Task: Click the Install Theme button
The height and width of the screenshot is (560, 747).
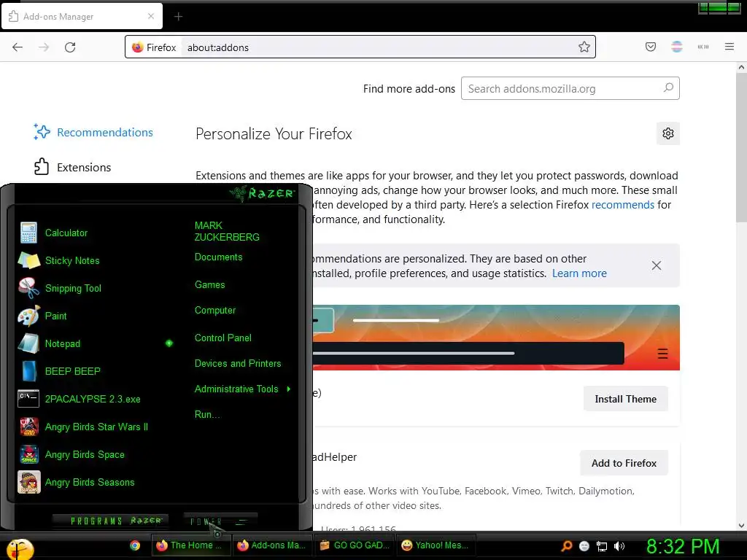Action: 625,399
